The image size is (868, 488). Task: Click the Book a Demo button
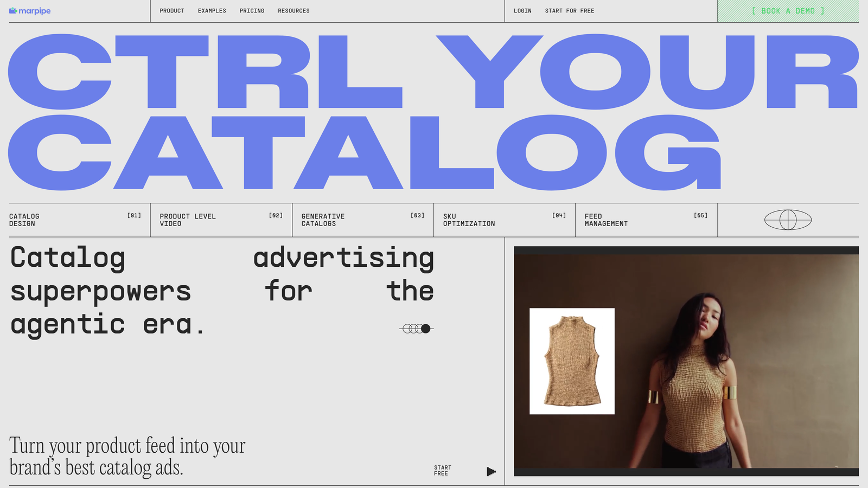click(x=787, y=10)
